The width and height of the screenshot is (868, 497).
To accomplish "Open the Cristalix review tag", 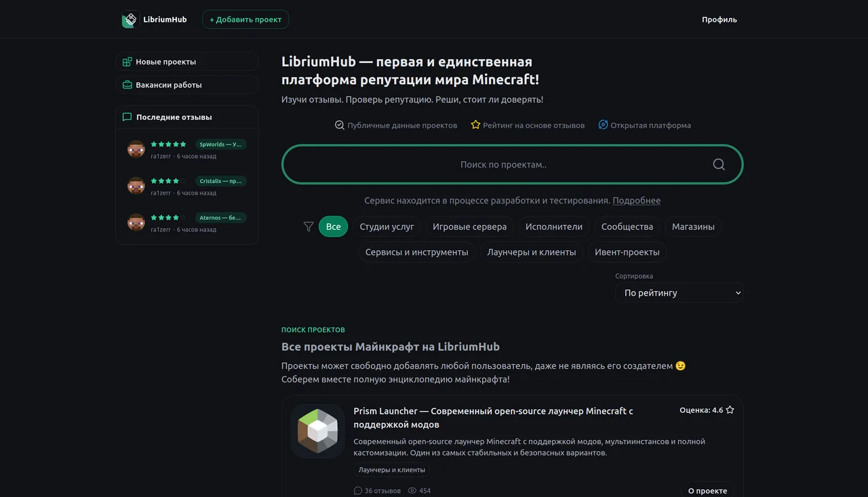I will tap(220, 181).
